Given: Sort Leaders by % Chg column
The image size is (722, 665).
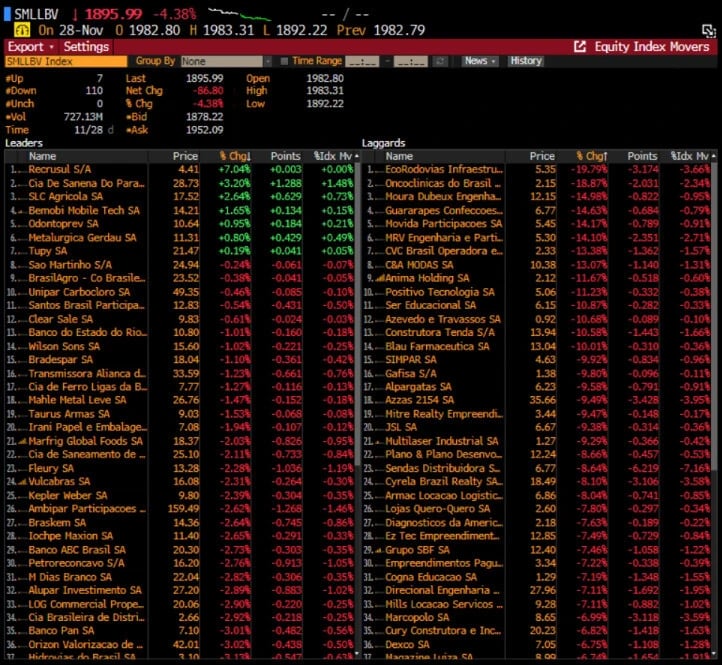Looking at the screenshot, I should click(x=235, y=156).
